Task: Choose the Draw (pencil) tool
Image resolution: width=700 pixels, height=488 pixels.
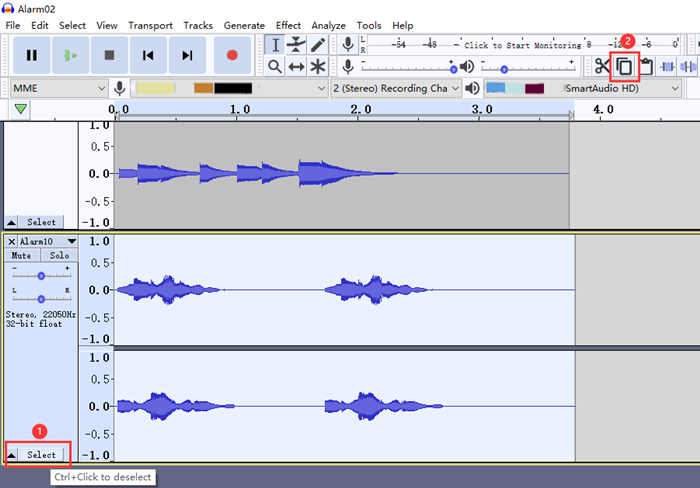Action: pos(317,45)
